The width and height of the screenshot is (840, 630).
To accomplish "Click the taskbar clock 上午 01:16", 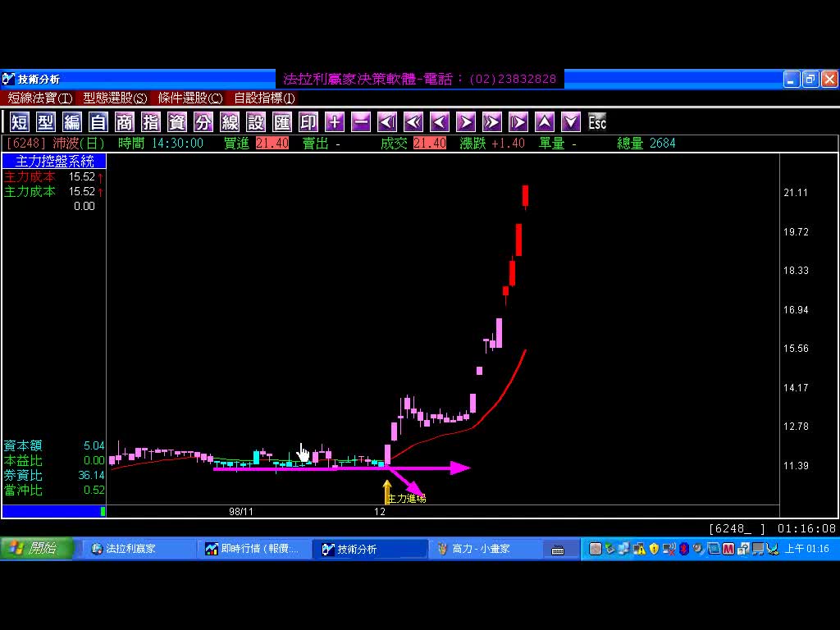I will point(807,549).
